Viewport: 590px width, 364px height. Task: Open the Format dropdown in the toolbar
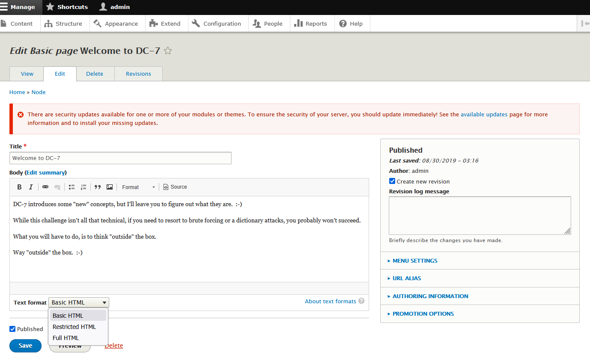point(138,187)
